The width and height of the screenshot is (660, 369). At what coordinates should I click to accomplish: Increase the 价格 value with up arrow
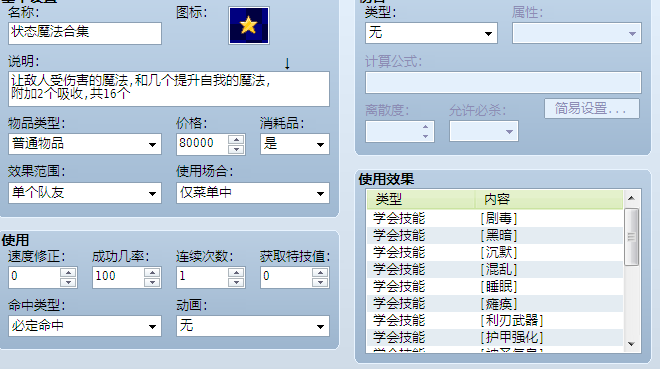click(236, 140)
